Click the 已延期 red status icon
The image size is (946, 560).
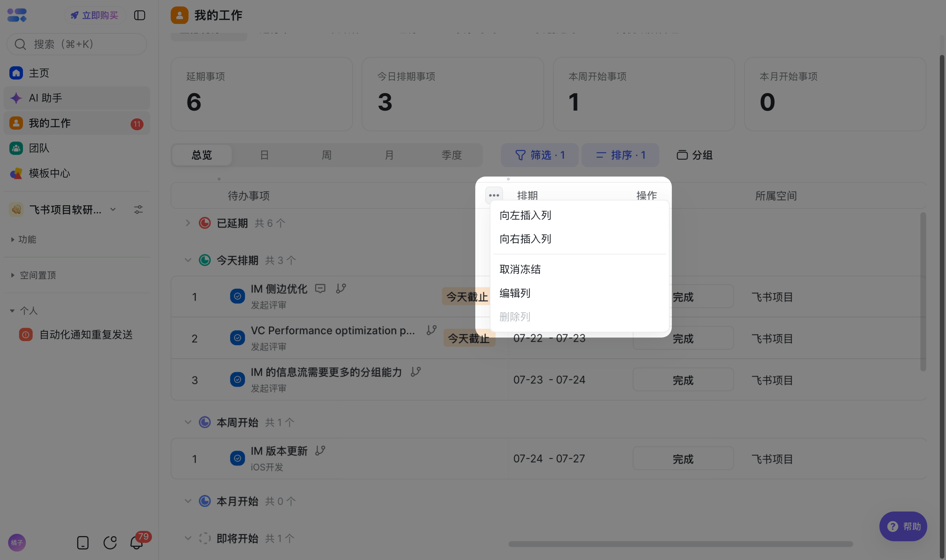(x=205, y=223)
